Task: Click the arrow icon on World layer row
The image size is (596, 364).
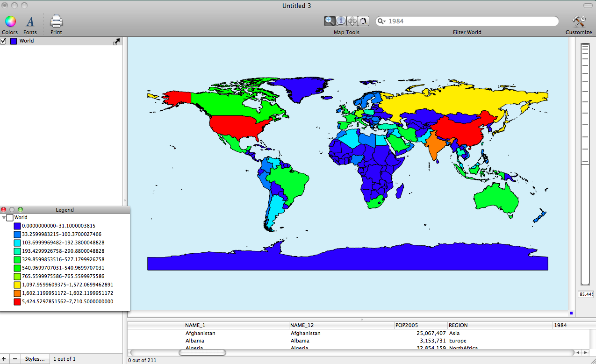Action: (116, 42)
